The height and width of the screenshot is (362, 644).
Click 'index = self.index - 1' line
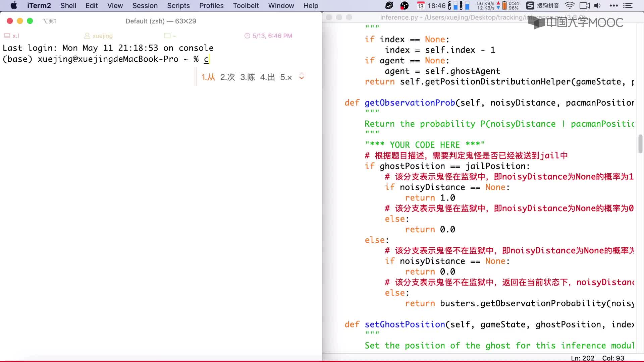click(x=440, y=50)
